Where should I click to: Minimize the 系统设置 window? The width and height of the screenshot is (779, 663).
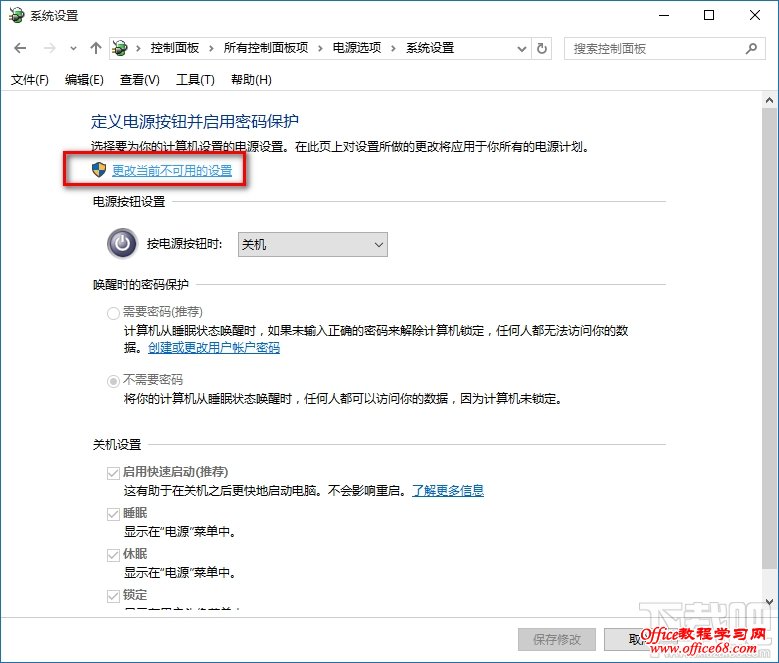pos(664,15)
